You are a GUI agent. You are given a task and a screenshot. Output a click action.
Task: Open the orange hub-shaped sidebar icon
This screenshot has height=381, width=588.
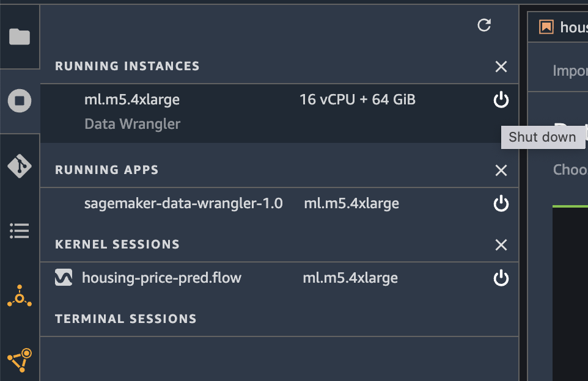click(x=20, y=296)
